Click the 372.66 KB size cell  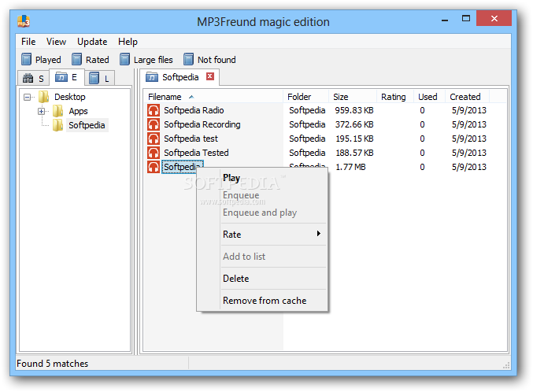353,124
